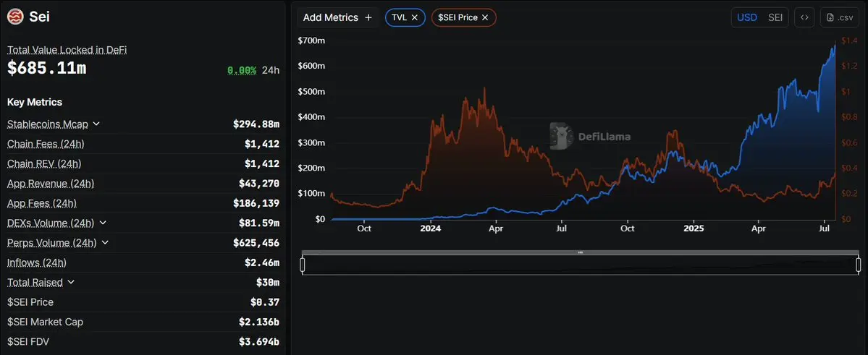
Task: Click the Sei chain logo icon
Action: coord(15,17)
